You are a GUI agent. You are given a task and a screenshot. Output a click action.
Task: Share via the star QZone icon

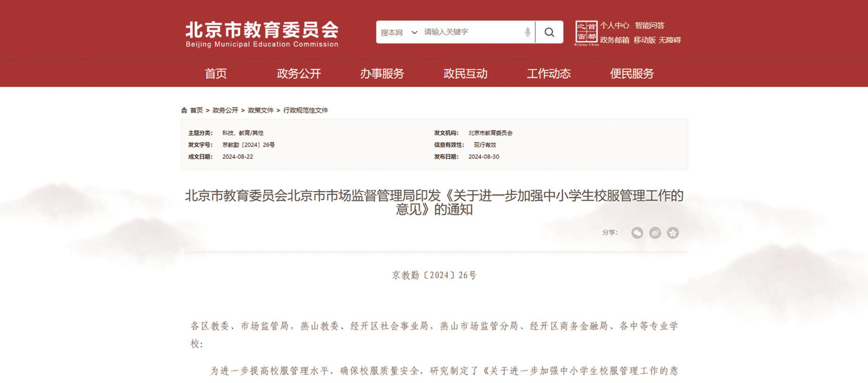673,233
